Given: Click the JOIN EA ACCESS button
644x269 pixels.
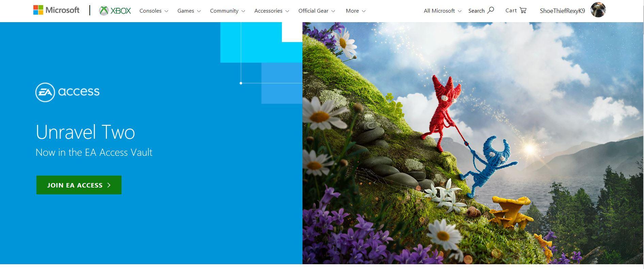Looking at the screenshot, I should 79,185.
